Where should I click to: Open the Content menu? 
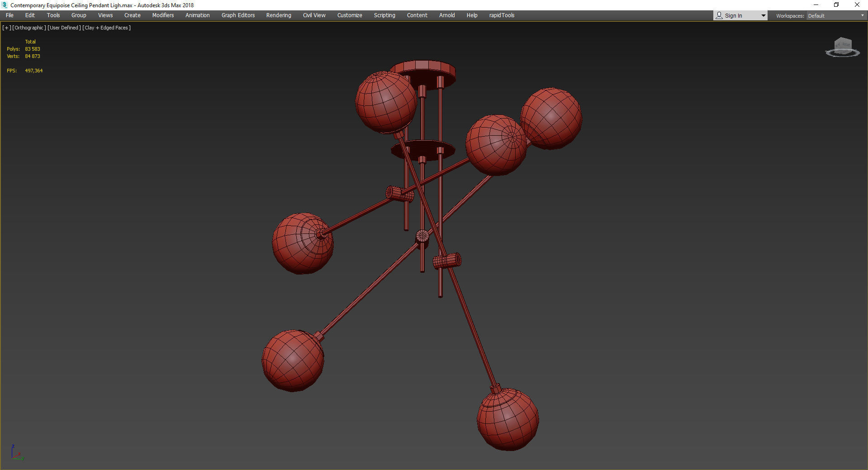417,15
